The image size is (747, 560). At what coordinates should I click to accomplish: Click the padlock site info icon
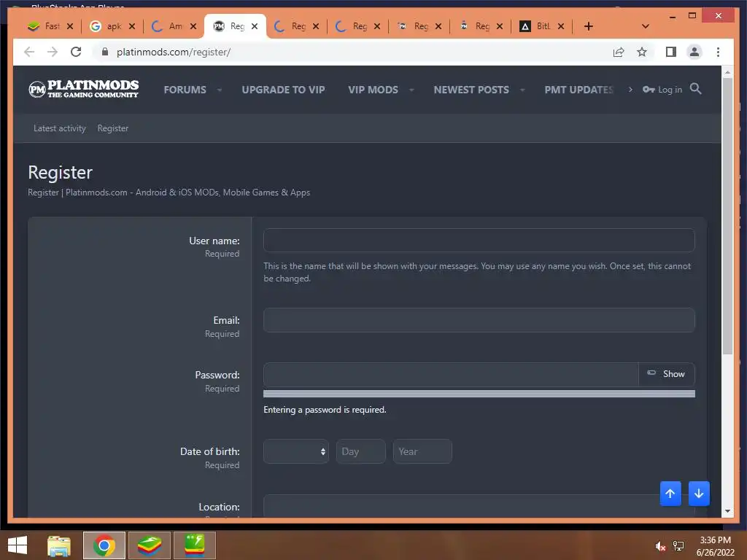pyautogui.click(x=105, y=52)
